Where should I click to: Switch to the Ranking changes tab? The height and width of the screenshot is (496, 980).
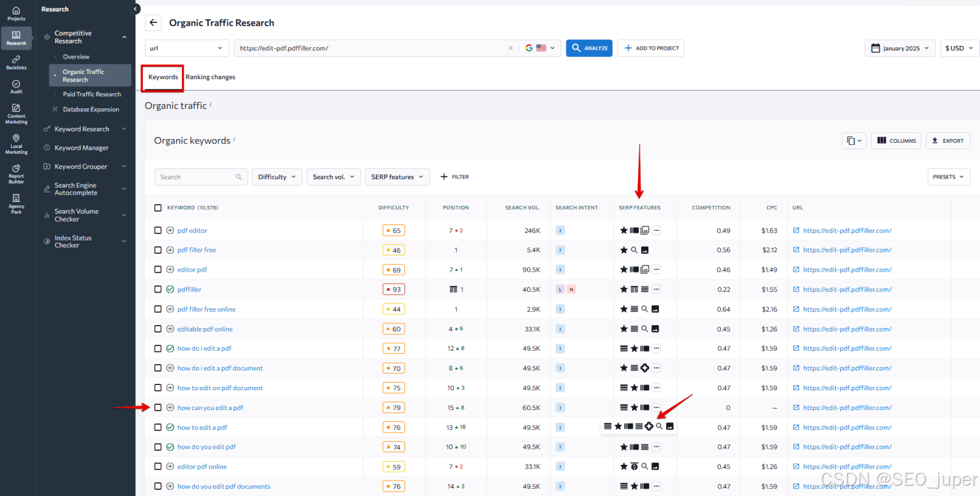pos(211,77)
